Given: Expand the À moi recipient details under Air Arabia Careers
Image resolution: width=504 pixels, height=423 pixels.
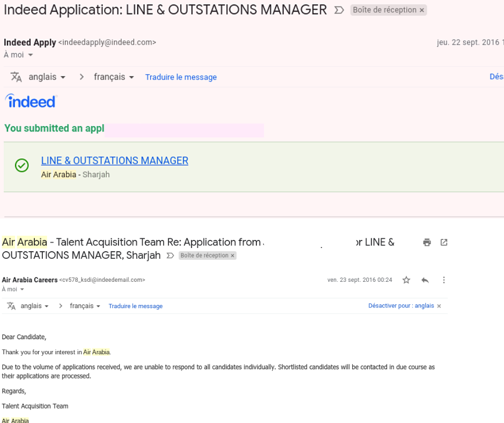Looking at the screenshot, I should point(22,289).
